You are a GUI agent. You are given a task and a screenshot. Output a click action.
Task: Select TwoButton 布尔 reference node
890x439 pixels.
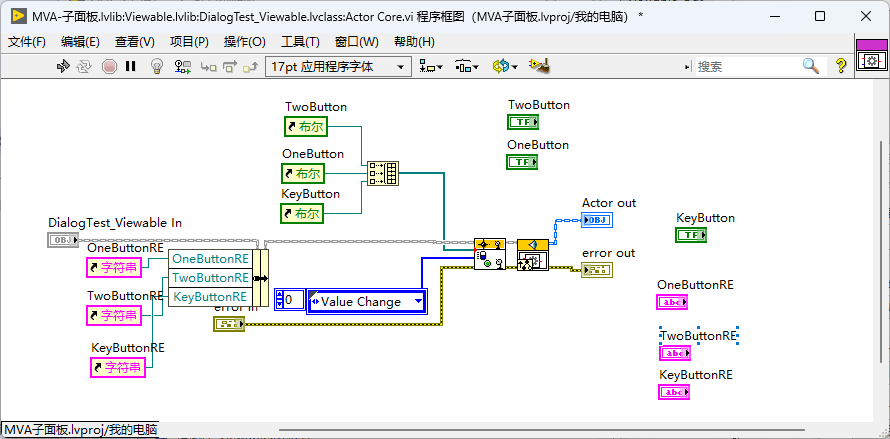point(307,127)
